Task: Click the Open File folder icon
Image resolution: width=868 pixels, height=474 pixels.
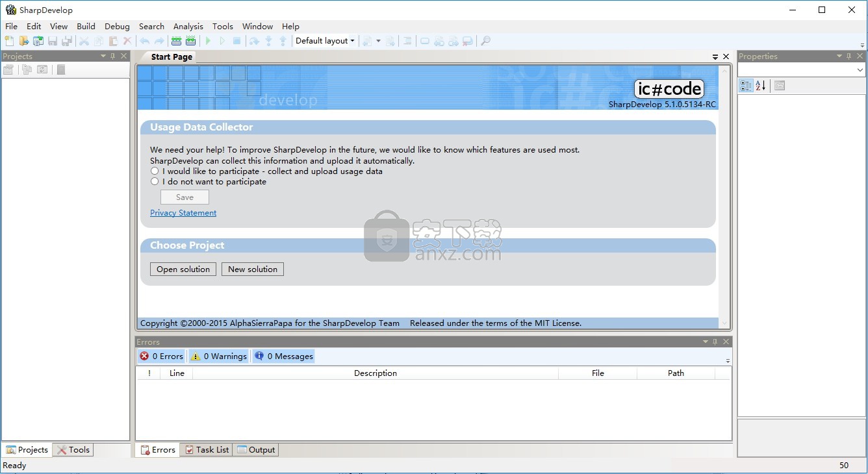Action: 24,41
